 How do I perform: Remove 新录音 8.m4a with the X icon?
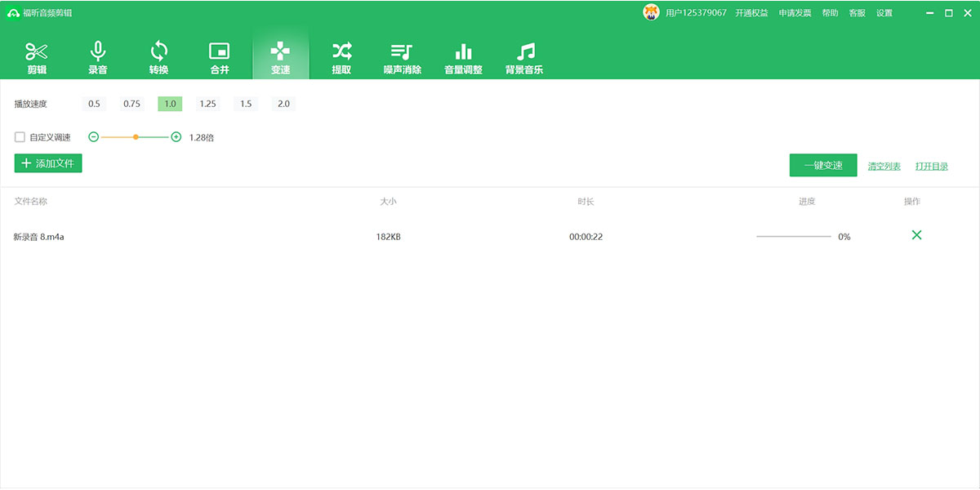coord(916,235)
